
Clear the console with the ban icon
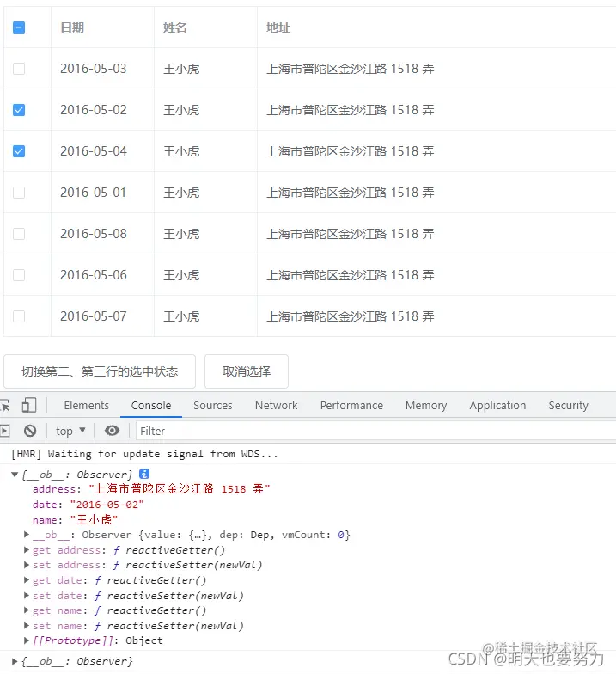pos(30,431)
